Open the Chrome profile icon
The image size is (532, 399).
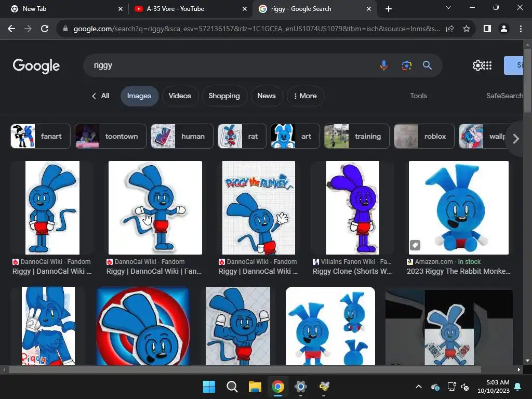[x=504, y=29]
